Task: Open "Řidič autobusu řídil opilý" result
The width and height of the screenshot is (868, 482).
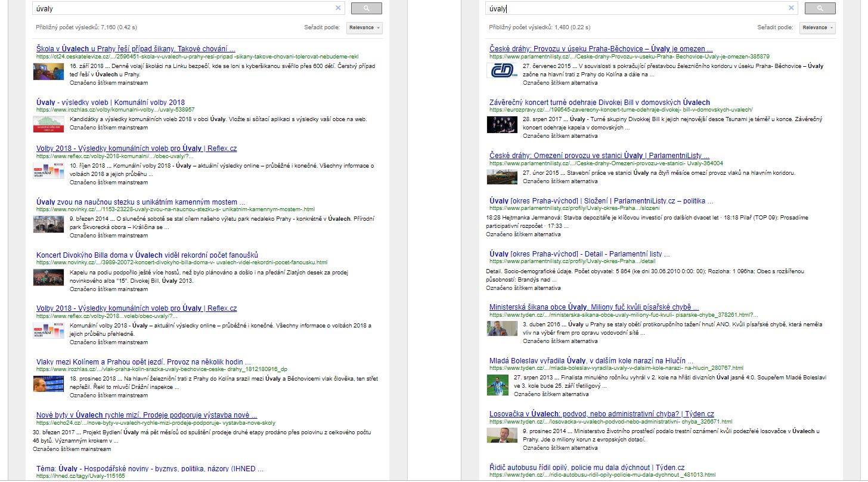Action: pyautogui.click(x=587, y=468)
